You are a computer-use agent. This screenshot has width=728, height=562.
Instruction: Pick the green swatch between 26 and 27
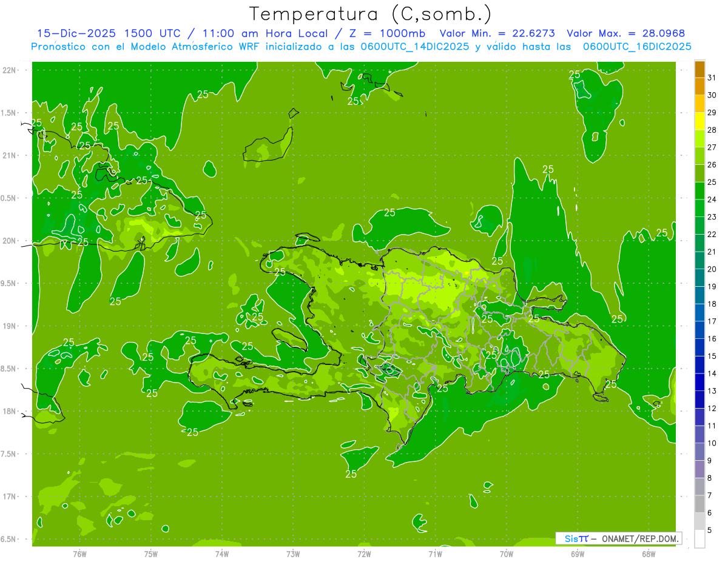[699, 156]
